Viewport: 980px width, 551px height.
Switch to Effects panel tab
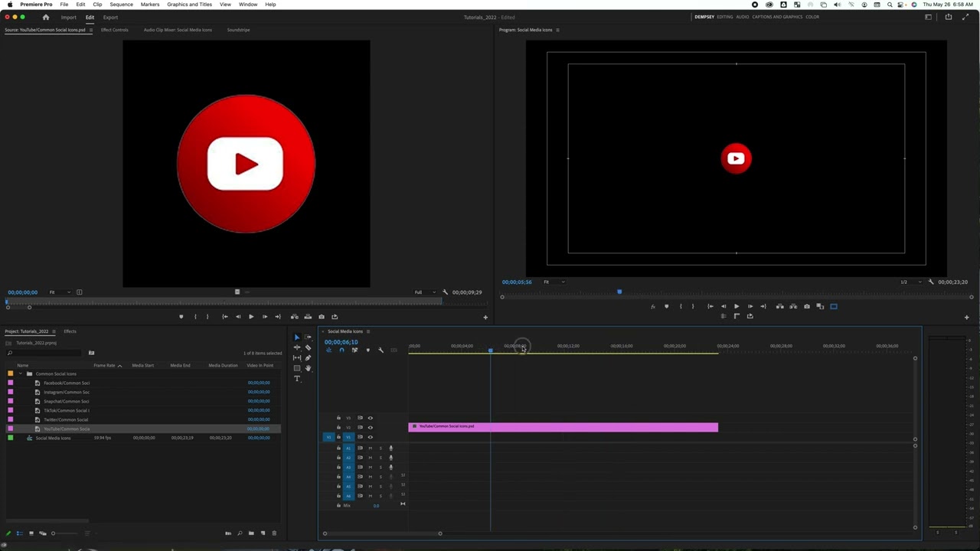pyautogui.click(x=70, y=331)
